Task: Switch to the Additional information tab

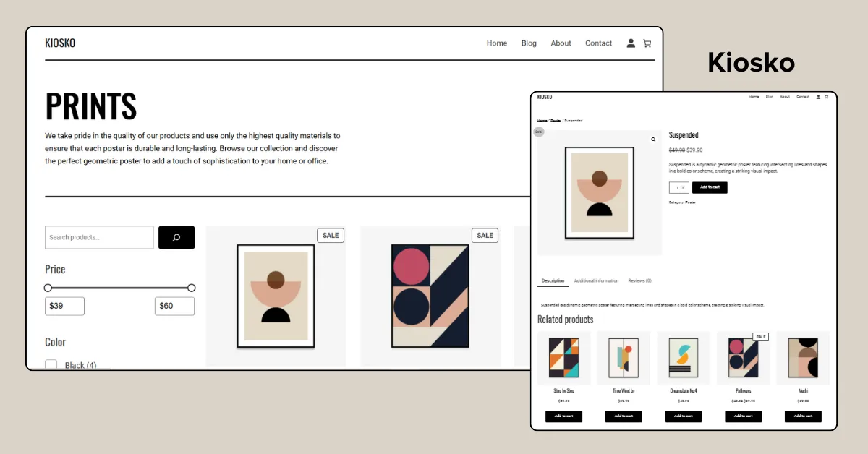Action: (x=597, y=280)
